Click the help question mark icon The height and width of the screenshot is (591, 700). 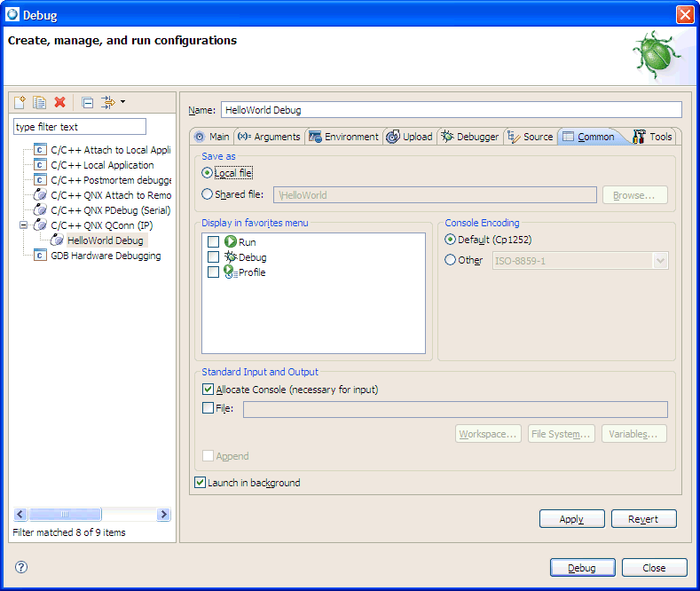[21, 567]
